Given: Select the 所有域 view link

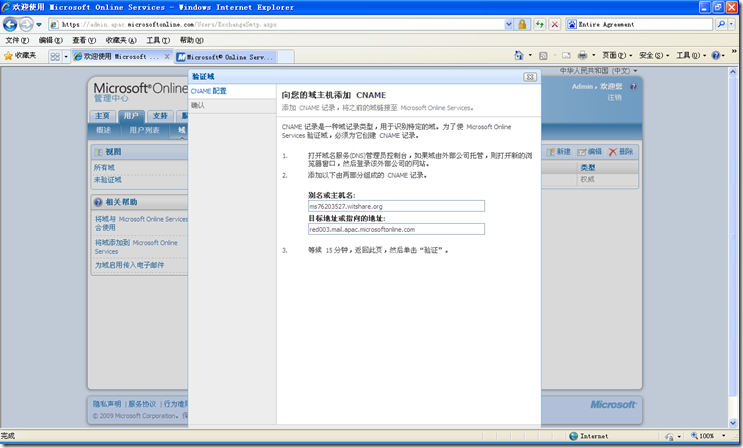Looking at the screenshot, I should tap(104, 167).
